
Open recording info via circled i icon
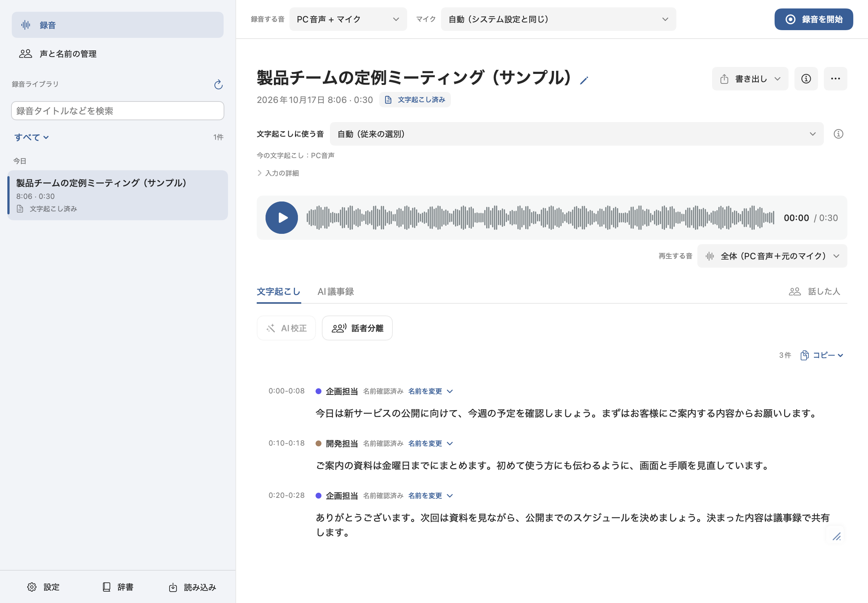[x=805, y=79]
